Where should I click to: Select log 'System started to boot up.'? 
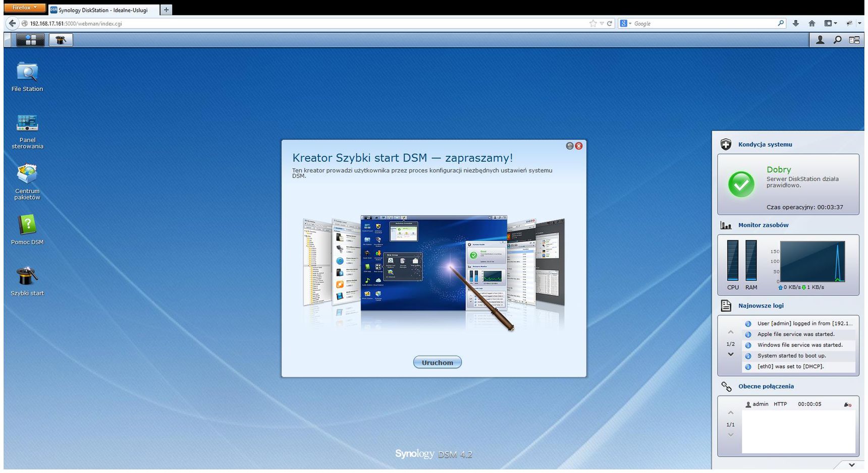click(799, 356)
